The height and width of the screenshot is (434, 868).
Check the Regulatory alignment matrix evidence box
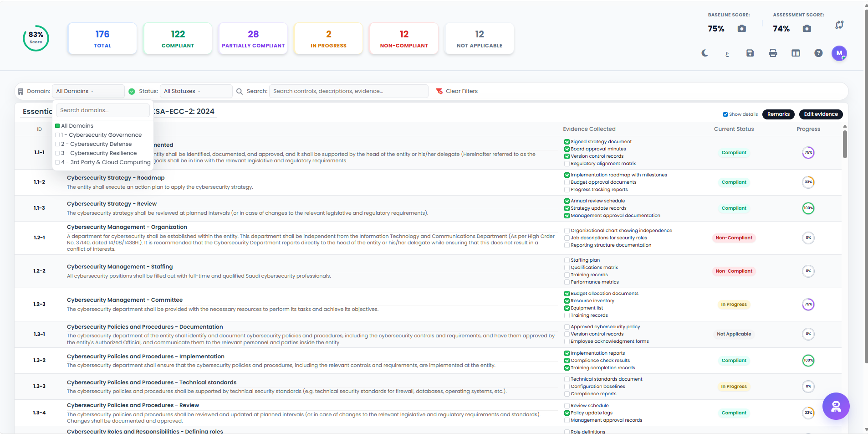point(567,164)
